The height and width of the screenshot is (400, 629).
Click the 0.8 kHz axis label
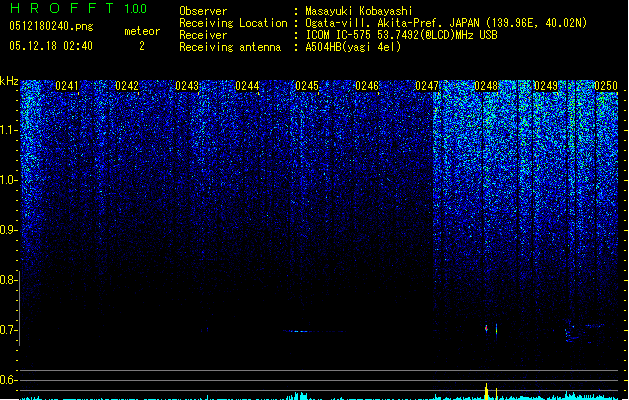(x=8, y=280)
